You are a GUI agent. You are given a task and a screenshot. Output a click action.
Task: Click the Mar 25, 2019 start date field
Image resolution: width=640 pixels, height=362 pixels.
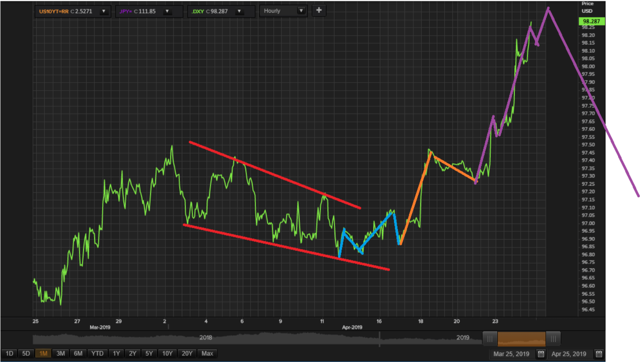(511, 354)
